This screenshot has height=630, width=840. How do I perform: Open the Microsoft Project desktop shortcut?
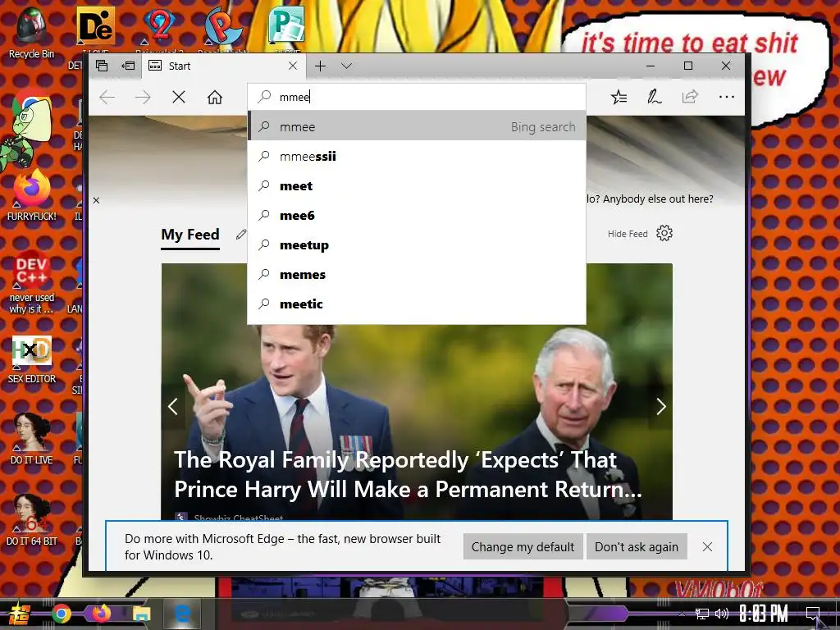286,25
